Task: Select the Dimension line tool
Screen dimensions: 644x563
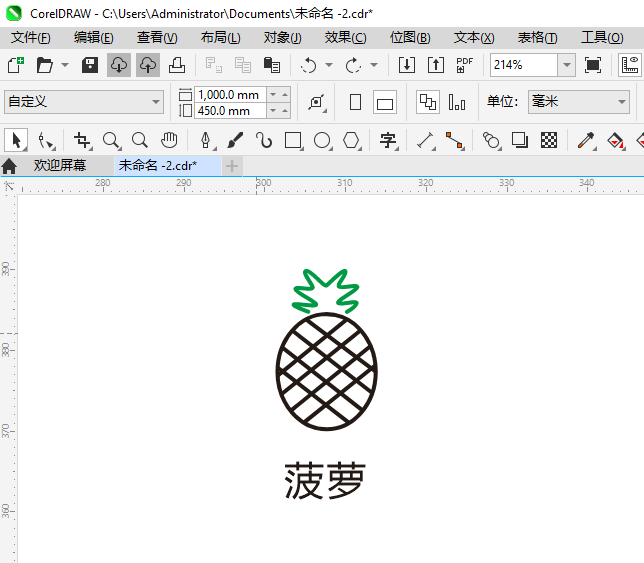Action: [x=426, y=140]
